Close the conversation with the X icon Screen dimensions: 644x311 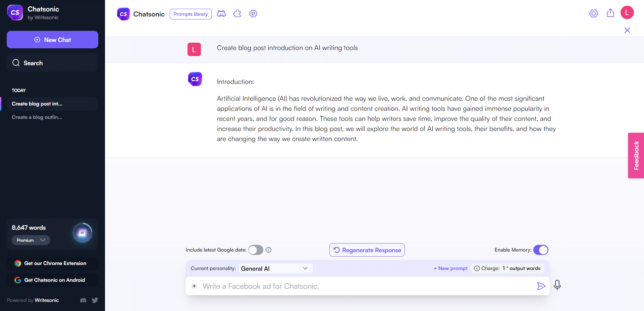tap(627, 30)
